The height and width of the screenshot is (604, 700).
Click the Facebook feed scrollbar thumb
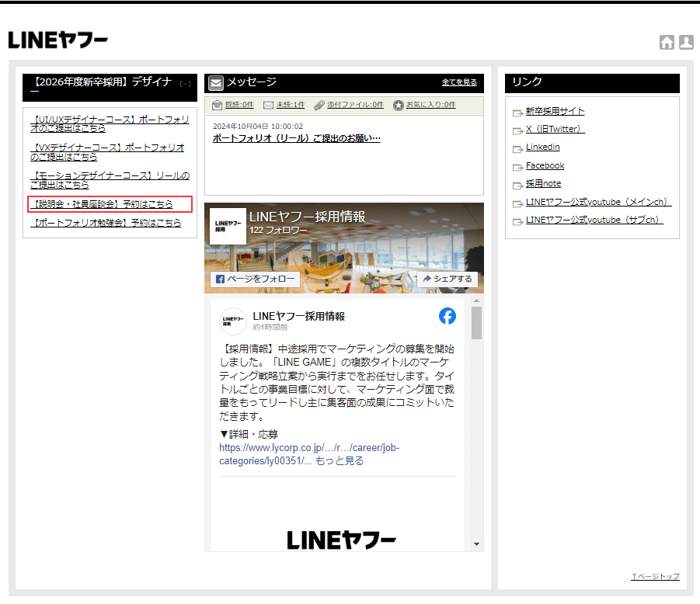[476, 323]
